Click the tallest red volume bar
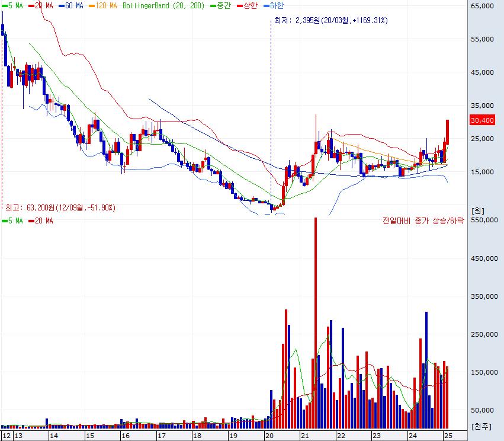Image resolution: width=504 pixels, height=441 pixels. click(315, 320)
